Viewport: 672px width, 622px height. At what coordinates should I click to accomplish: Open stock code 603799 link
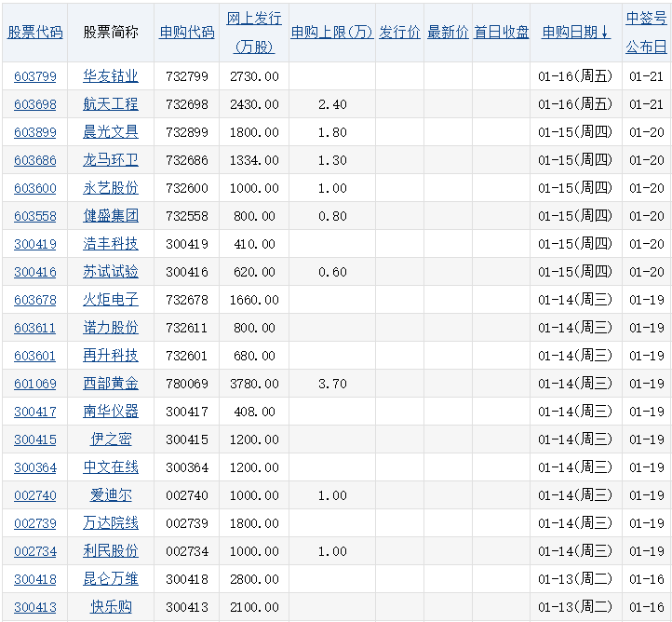pos(35,76)
